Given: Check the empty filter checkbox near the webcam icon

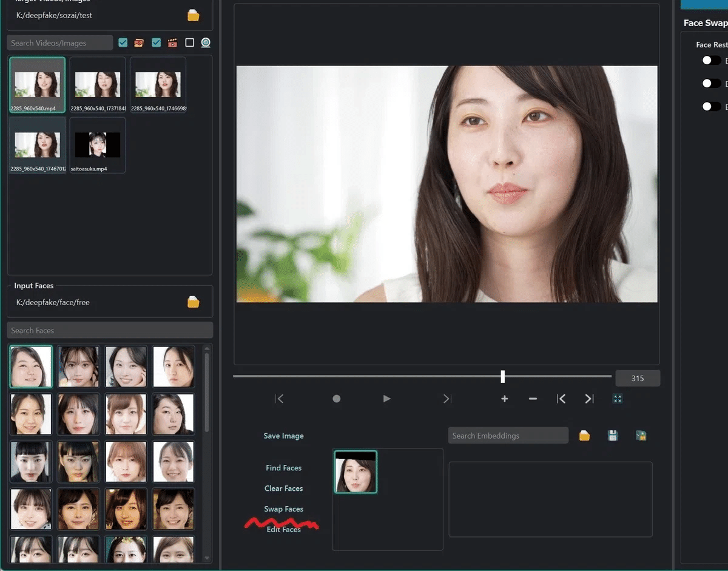Looking at the screenshot, I should [x=189, y=42].
